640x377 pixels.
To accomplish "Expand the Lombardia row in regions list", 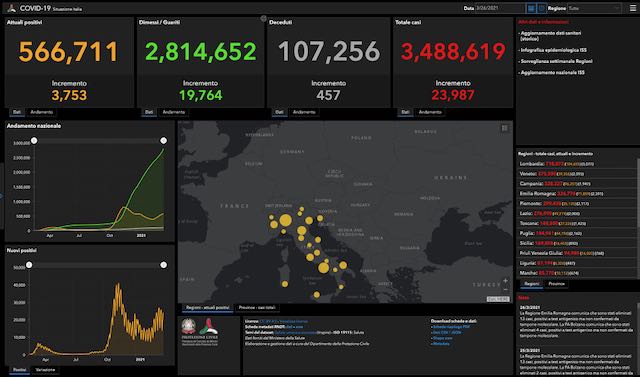I will tap(577, 164).
